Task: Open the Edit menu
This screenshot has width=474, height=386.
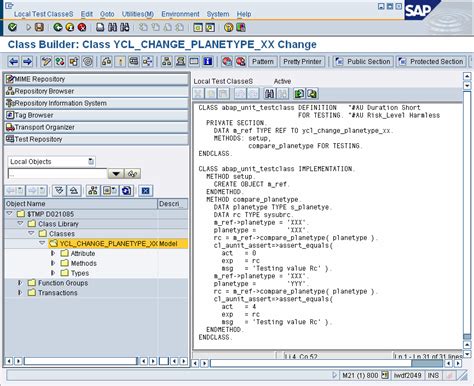Action: pyautogui.click(x=87, y=14)
